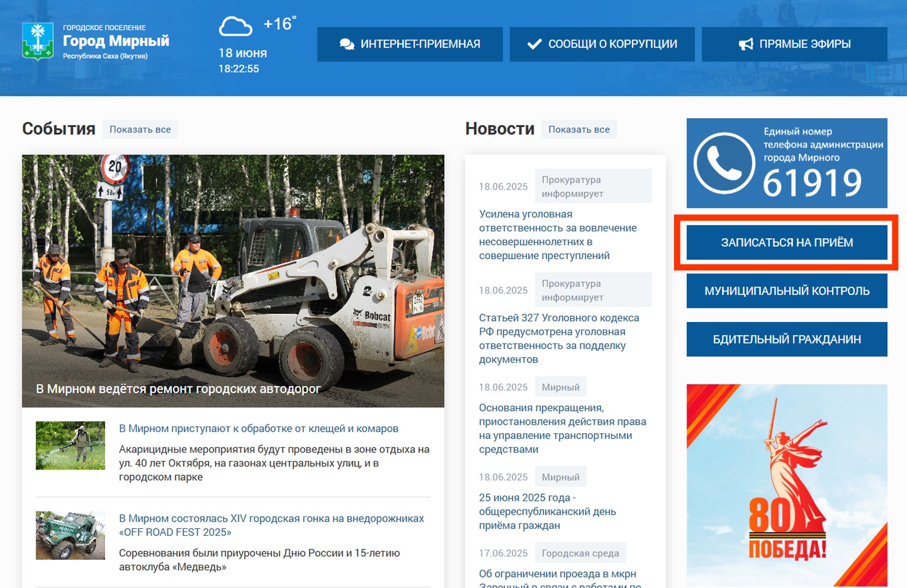The image size is (907, 588).
Task: Click the 80 Победа anniversary banner
Action: (786, 485)
